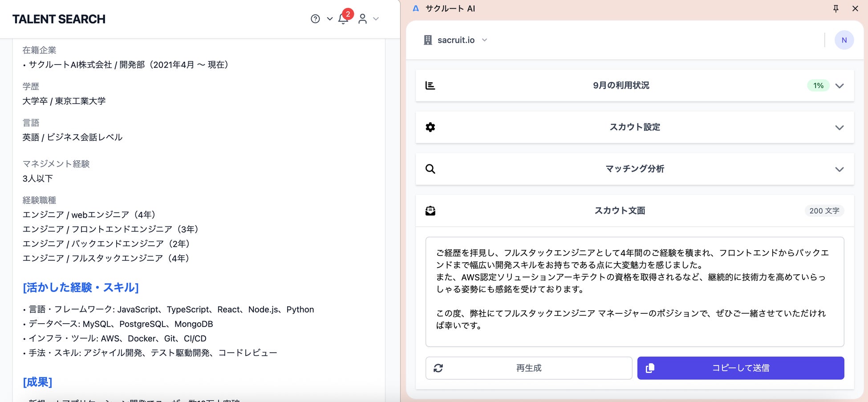Click the magnifier icon beside マッチング分析
The height and width of the screenshot is (402, 868).
430,169
